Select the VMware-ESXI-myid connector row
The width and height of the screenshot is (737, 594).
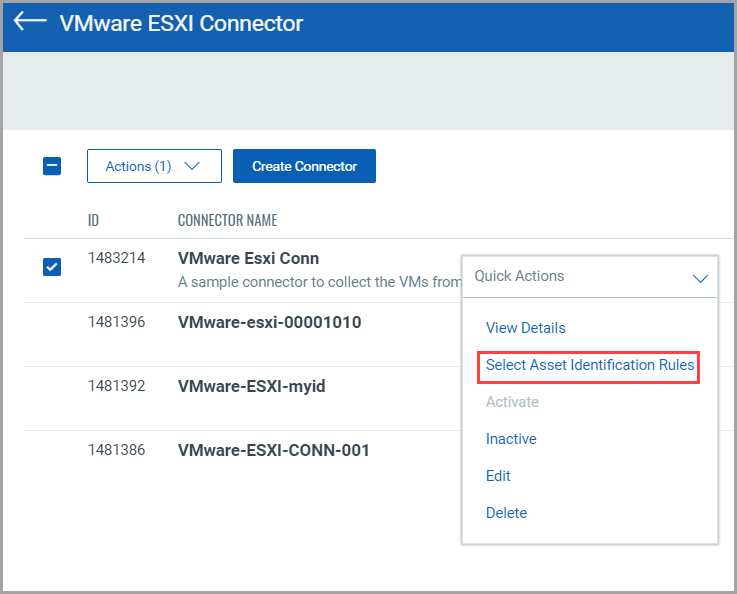click(x=251, y=386)
